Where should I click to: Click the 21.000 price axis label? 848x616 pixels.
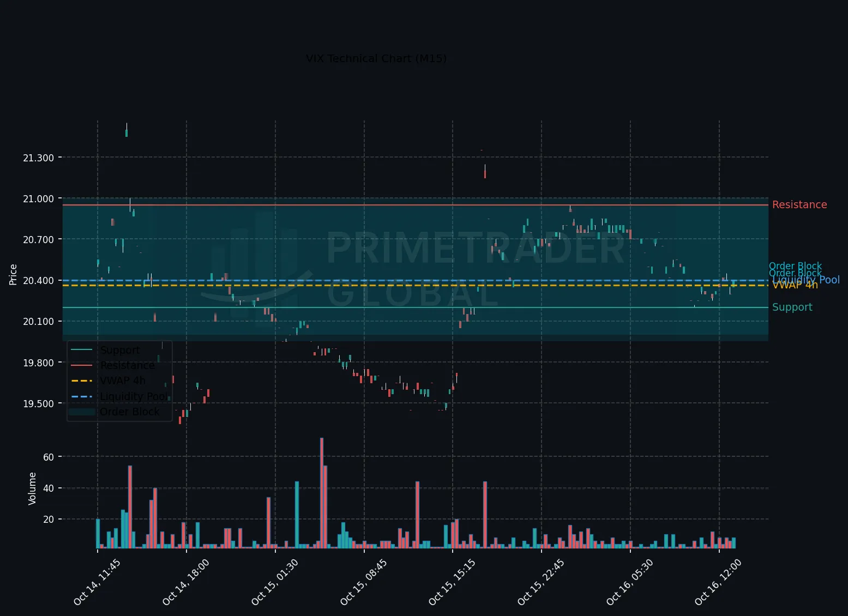point(38,199)
